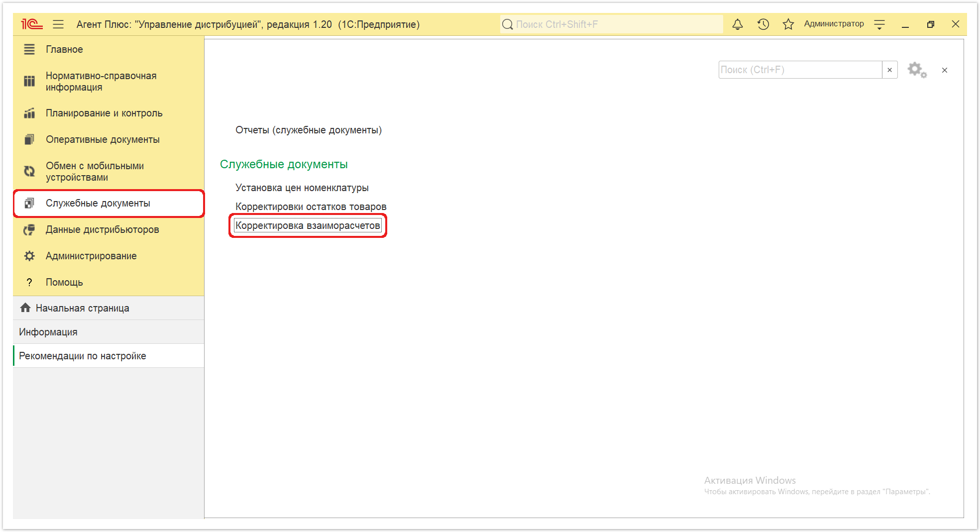Screen dimensions: 980x532
Task: Open the Главное section
Action: point(109,49)
